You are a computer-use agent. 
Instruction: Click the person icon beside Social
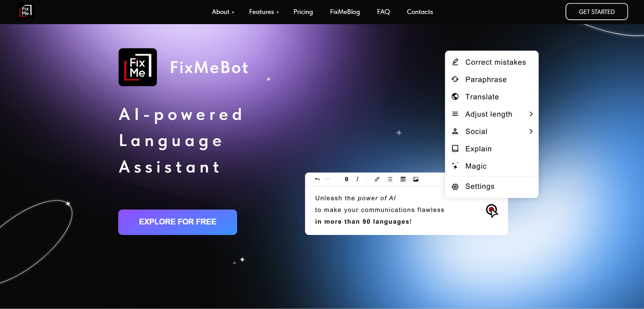click(455, 131)
